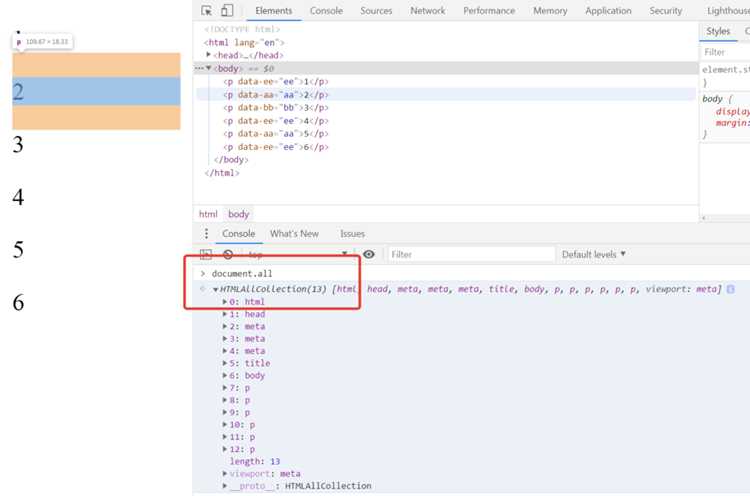Click paragraph '3' in the page
Screen dimensions: 750x496
click(18, 144)
